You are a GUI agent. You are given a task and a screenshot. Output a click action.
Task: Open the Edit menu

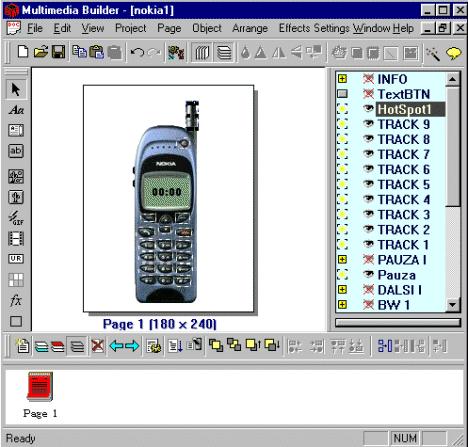point(62,28)
